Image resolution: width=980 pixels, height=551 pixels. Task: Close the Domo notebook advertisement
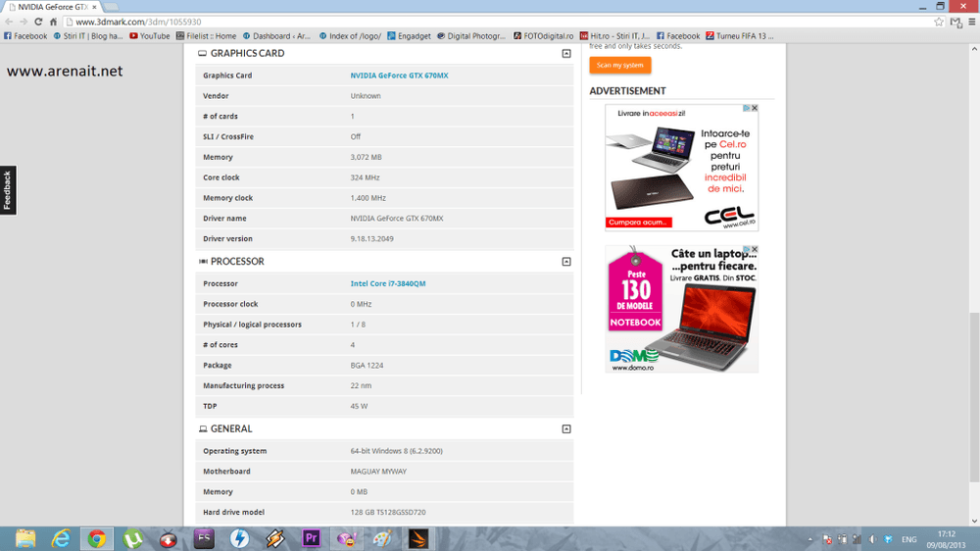coord(755,250)
